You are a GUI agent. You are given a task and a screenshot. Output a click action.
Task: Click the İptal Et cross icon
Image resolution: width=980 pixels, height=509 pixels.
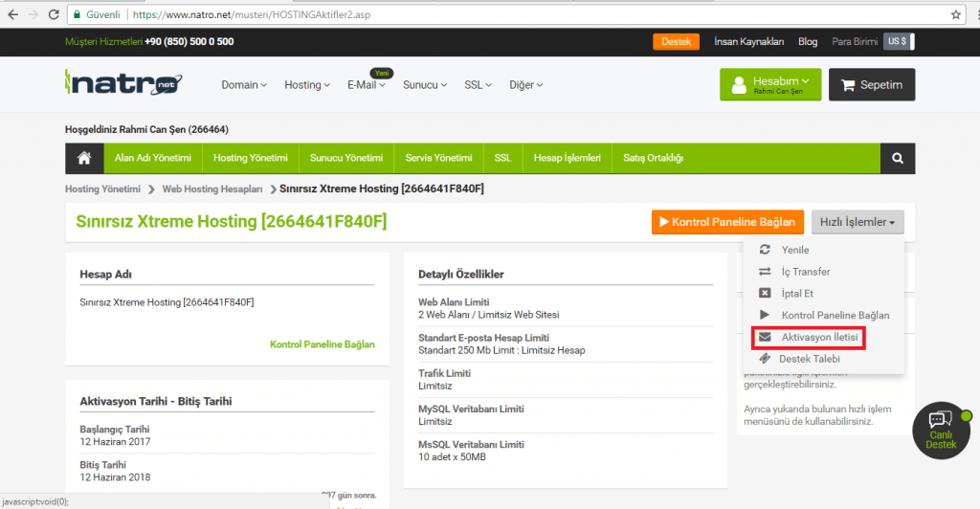(765, 293)
